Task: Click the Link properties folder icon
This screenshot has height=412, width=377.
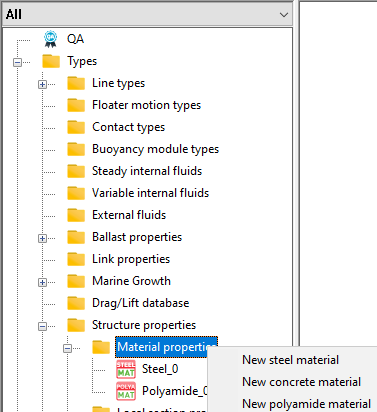Action: tap(76, 259)
